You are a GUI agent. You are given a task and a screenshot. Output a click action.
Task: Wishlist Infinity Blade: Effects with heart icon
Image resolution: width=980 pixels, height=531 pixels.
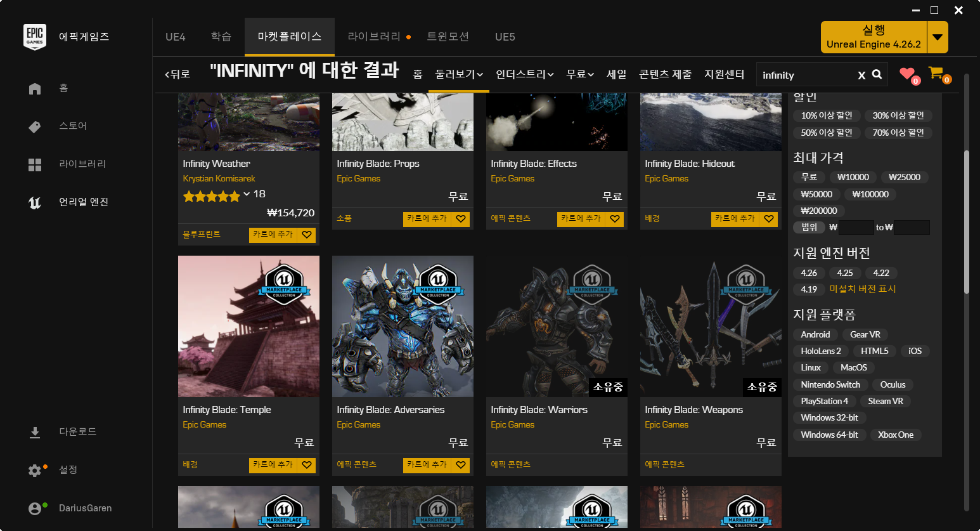coord(615,219)
